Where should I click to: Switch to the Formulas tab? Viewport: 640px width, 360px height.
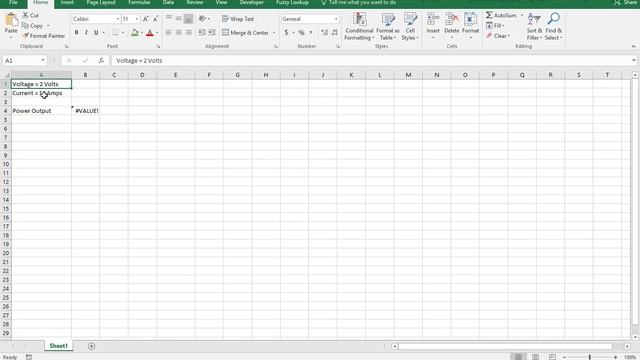pos(139,2)
